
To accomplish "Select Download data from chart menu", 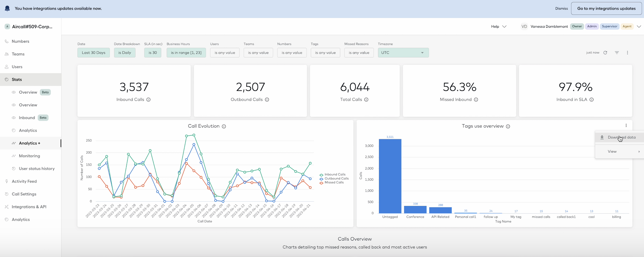I will tap(620, 137).
